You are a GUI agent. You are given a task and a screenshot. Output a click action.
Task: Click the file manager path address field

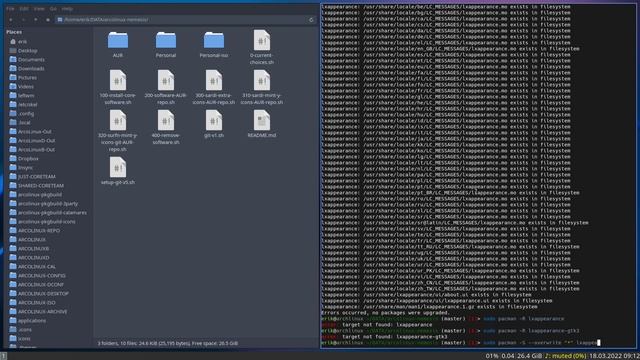(x=186, y=20)
